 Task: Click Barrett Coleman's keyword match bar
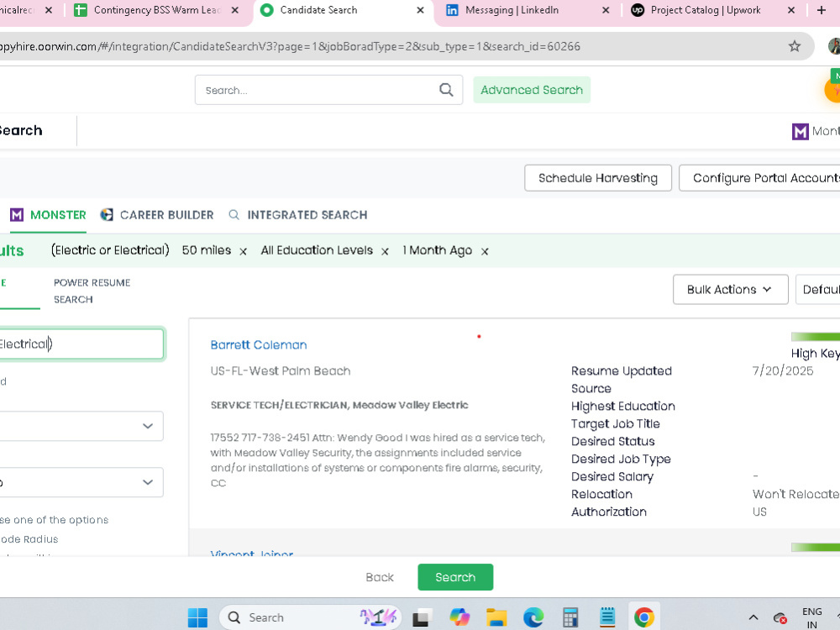816,337
